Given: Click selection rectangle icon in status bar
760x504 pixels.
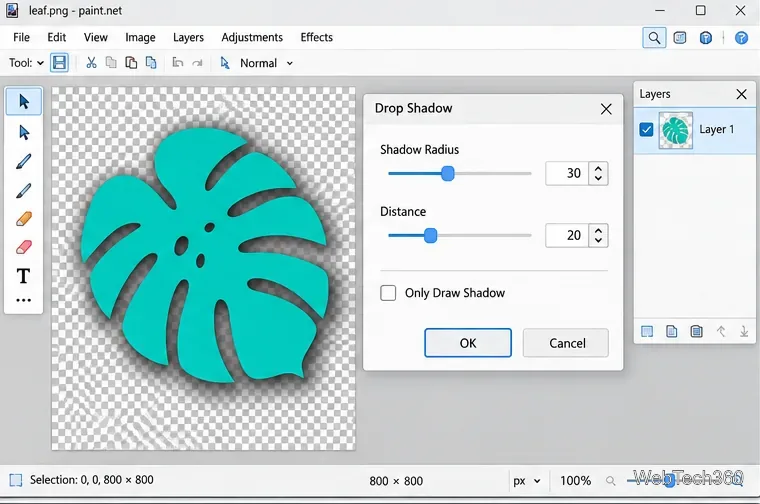Looking at the screenshot, I should [x=16, y=480].
